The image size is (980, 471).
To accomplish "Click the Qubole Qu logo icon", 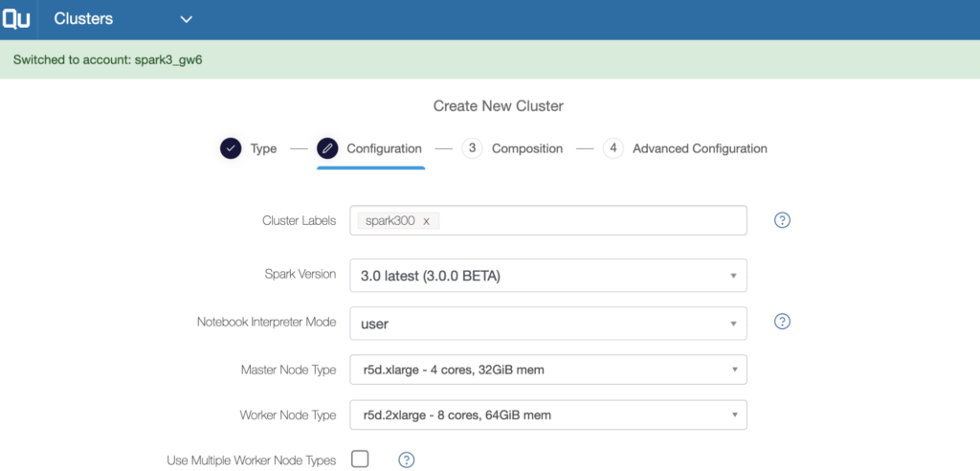I will click(15, 19).
